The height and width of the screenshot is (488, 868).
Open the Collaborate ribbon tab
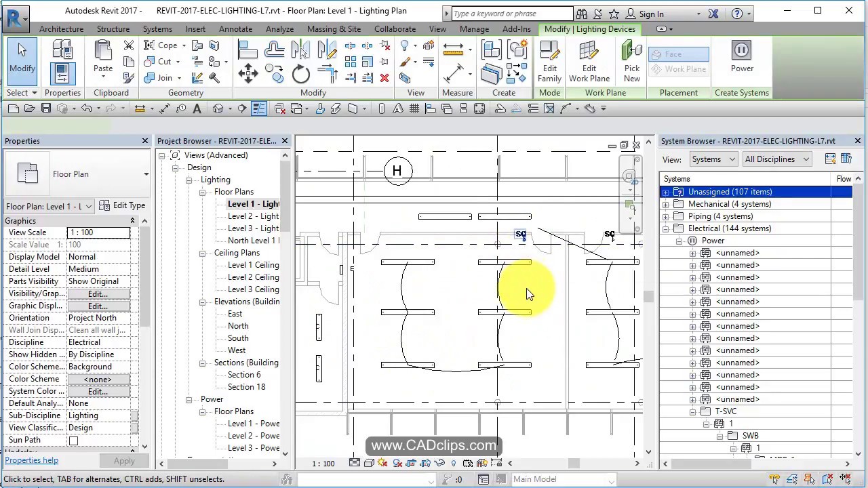[x=395, y=28]
